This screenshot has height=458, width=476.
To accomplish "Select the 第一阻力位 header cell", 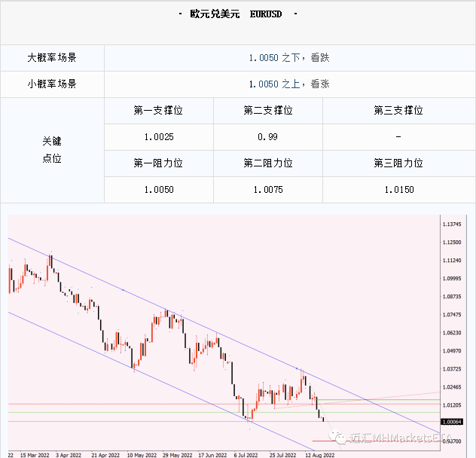I will click(158, 163).
